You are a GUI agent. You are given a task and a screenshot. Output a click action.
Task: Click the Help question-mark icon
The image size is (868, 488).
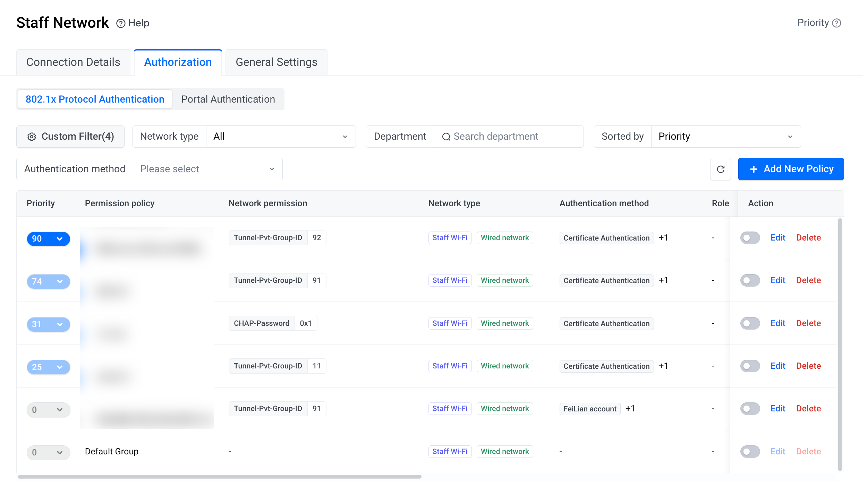click(x=120, y=23)
